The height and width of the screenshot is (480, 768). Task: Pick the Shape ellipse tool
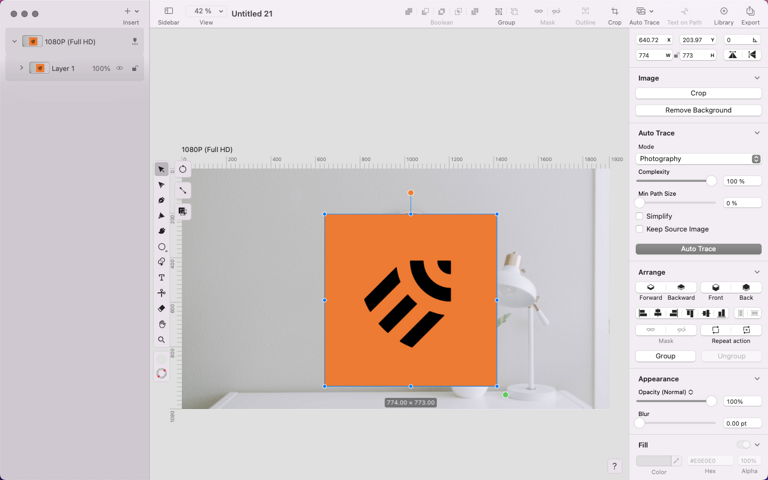click(161, 247)
